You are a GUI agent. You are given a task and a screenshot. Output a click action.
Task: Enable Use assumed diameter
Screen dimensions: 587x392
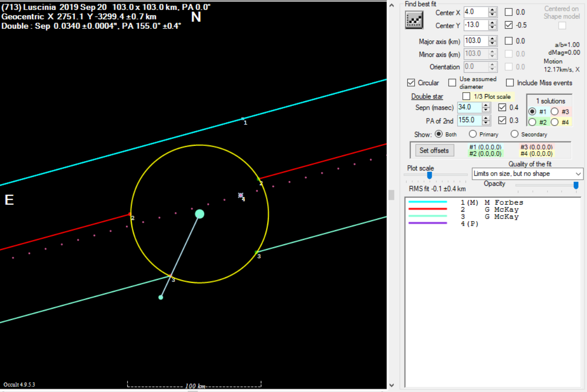click(x=452, y=83)
